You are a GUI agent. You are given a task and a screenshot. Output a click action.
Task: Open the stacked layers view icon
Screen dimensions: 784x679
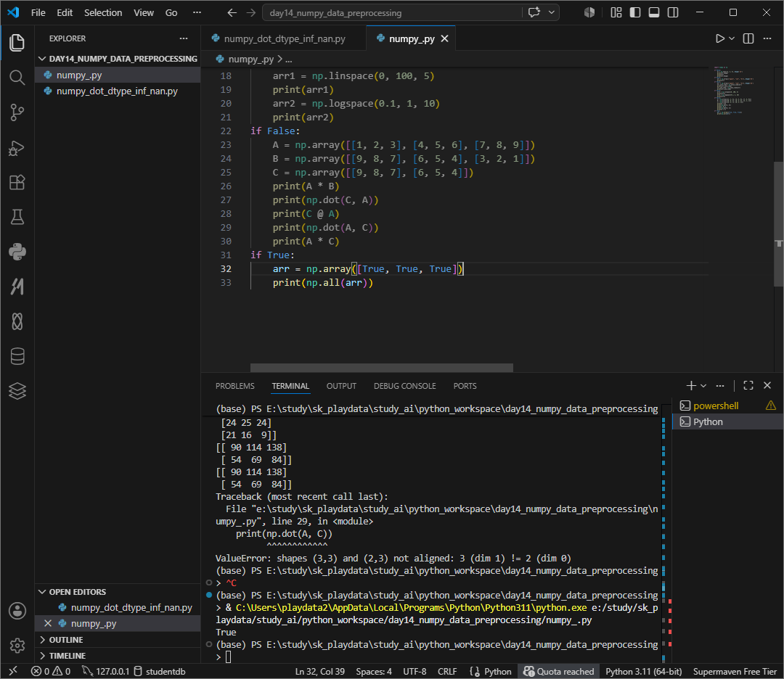[17, 391]
